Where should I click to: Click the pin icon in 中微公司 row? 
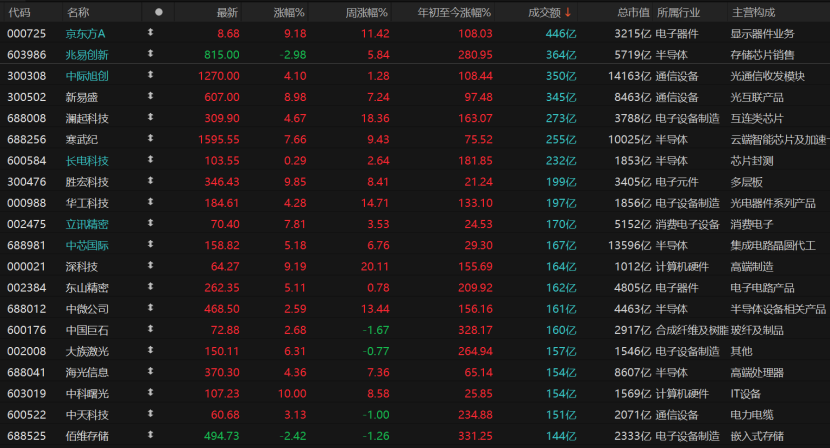(150, 308)
